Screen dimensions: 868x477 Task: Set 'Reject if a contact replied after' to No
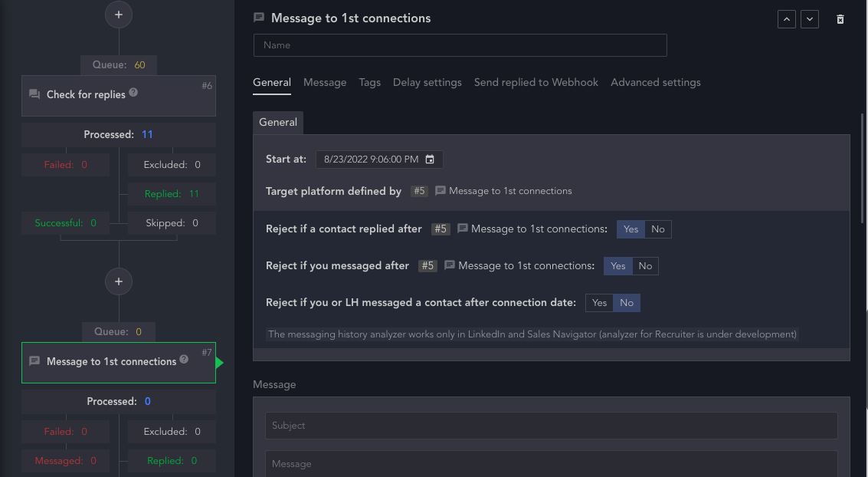(658, 229)
